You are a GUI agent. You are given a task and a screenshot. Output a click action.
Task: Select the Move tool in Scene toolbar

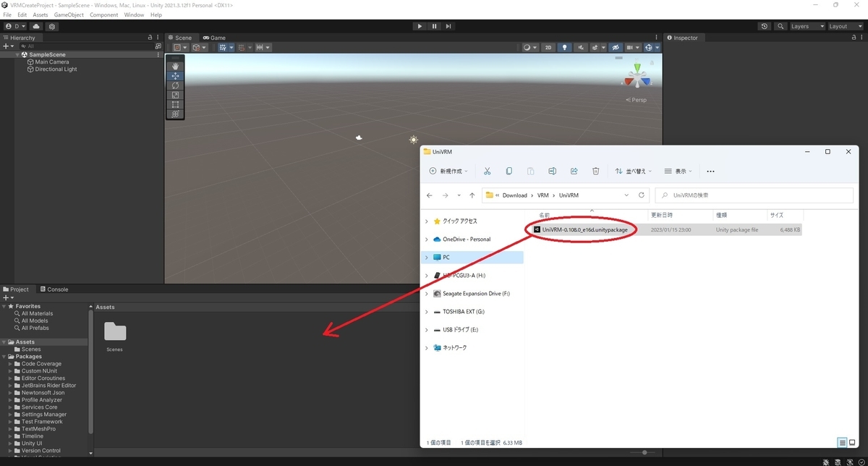(175, 76)
